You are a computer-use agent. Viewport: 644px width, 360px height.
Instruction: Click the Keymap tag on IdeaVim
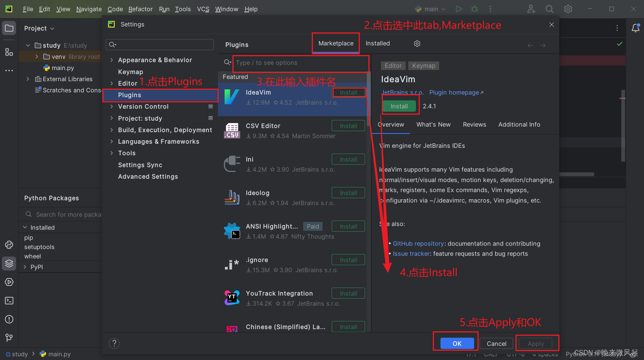(423, 66)
